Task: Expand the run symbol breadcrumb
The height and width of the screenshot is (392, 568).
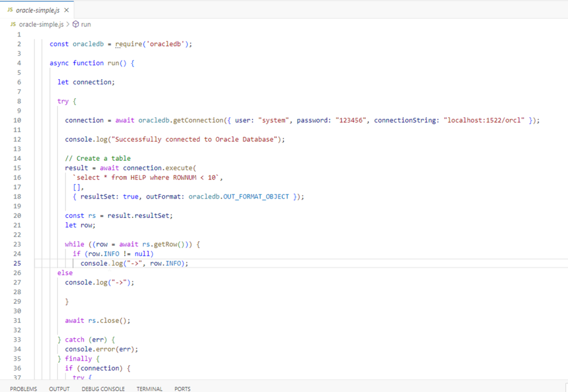Action: coord(86,24)
